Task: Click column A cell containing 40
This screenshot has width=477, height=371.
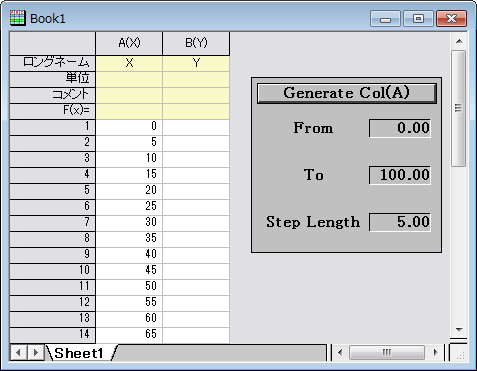Action: (x=129, y=255)
